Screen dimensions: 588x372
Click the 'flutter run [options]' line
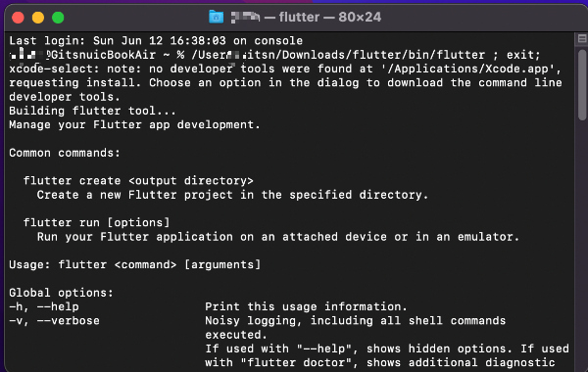click(x=96, y=223)
